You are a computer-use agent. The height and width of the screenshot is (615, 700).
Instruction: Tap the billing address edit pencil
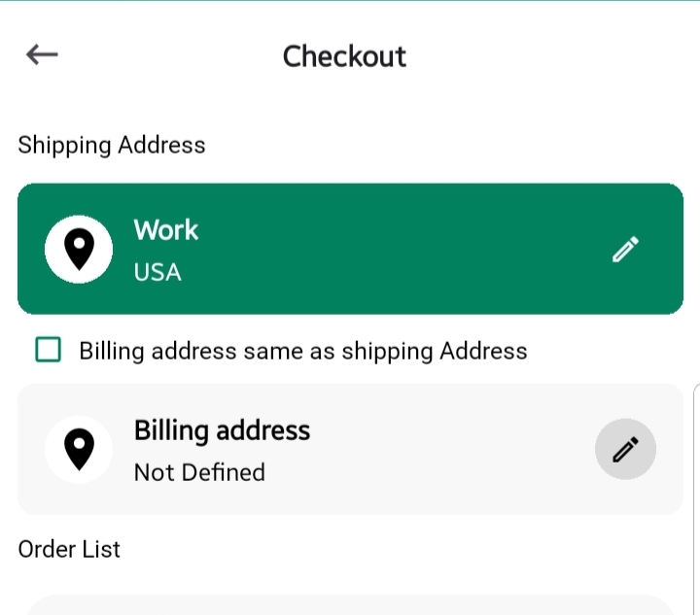tap(625, 450)
